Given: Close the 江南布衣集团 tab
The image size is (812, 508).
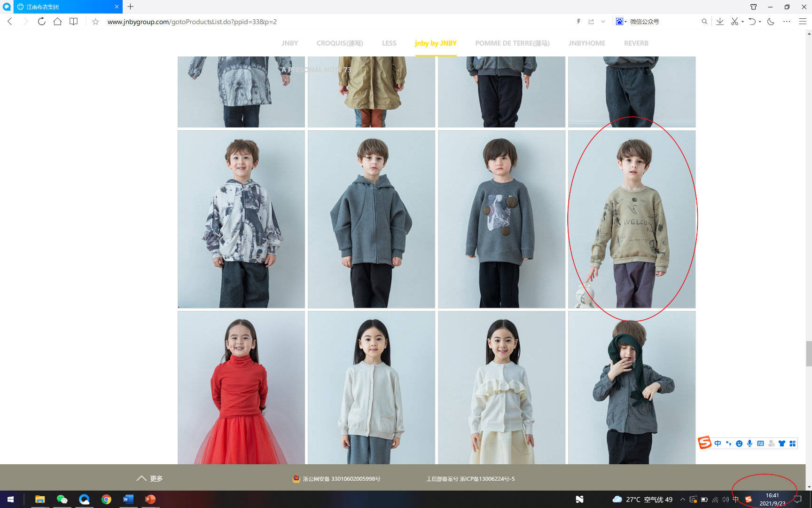Looking at the screenshot, I should pos(117,7).
